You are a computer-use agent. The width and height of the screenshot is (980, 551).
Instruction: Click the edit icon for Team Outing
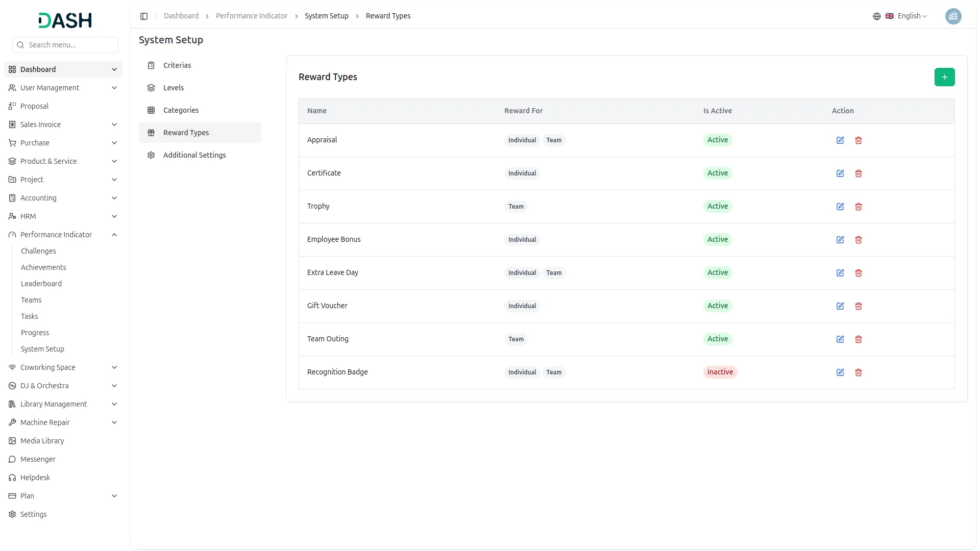[840, 339]
